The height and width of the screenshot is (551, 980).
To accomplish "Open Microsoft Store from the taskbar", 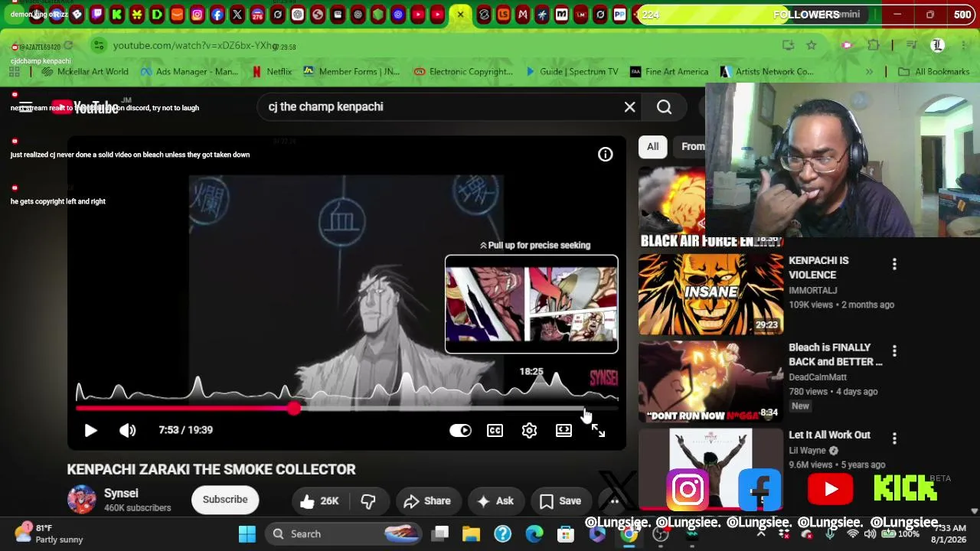I will [x=565, y=534].
